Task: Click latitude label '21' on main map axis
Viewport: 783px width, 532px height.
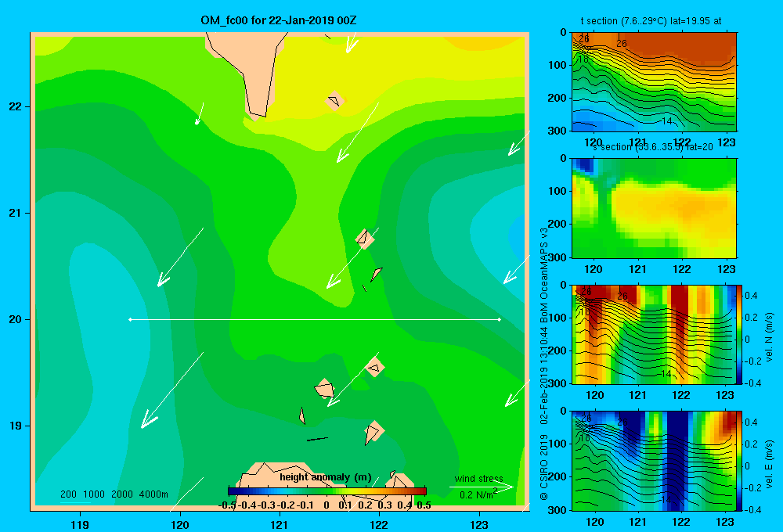Action: [x=16, y=213]
